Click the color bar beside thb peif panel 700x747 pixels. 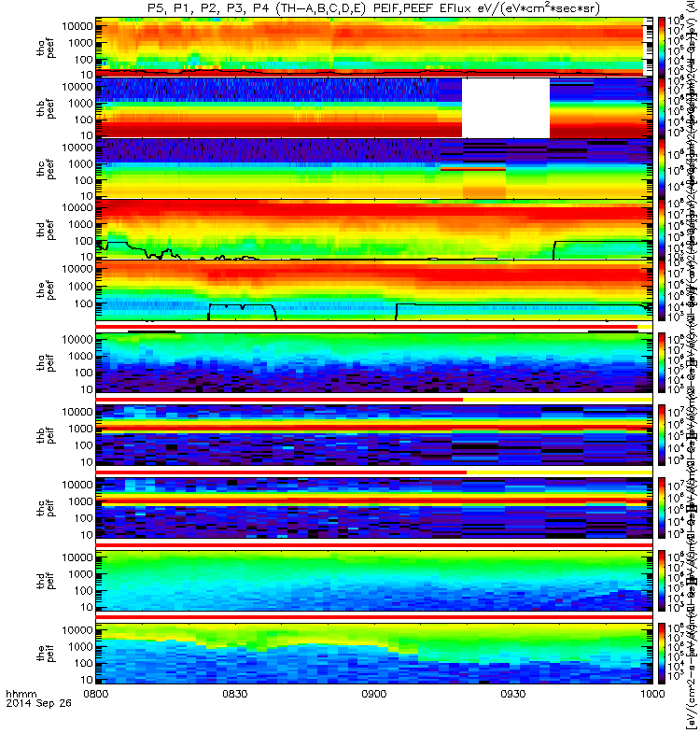(662, 435)
